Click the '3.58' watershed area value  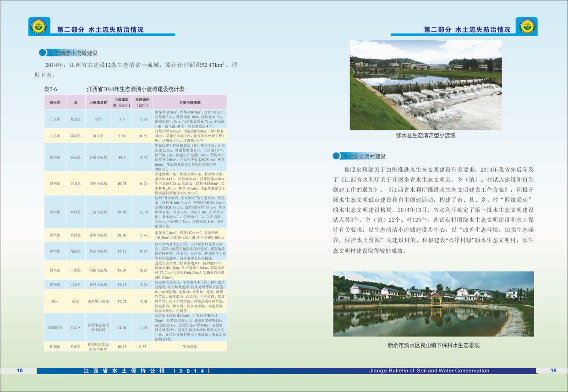(122, 136)
